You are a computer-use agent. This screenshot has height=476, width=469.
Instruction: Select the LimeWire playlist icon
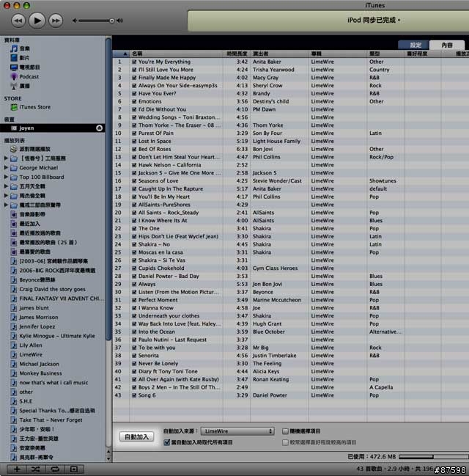(x=14, y=354)
